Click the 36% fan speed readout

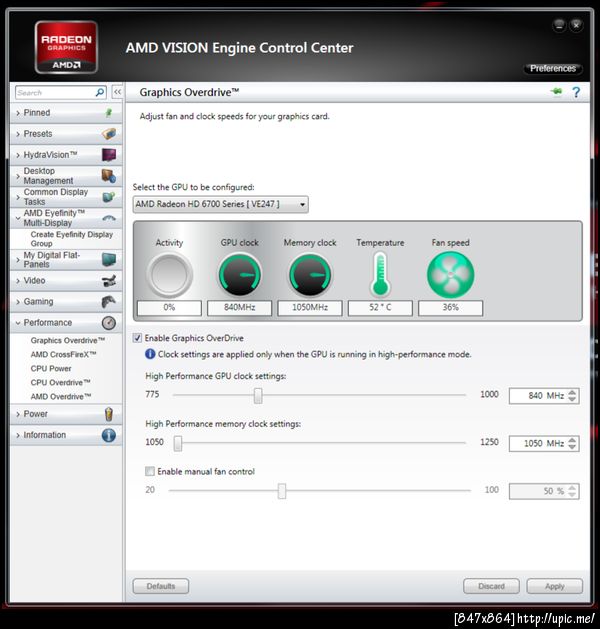click(x=450, y=307)
